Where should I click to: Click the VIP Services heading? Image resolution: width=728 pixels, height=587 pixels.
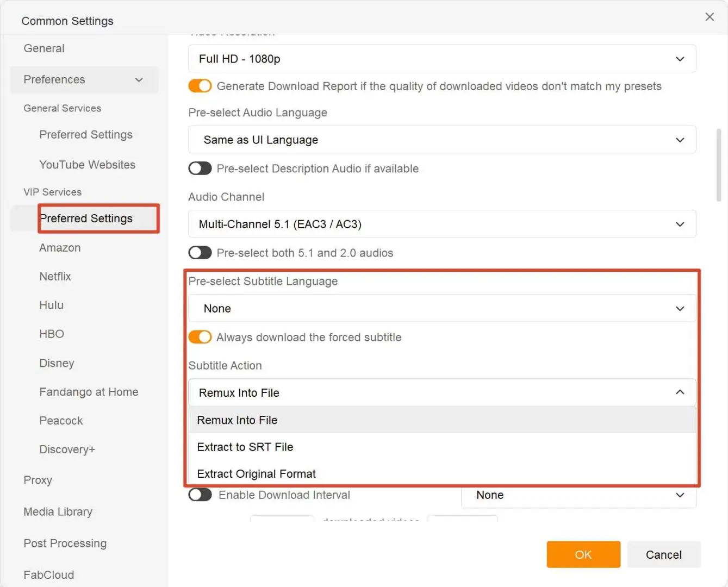click(52, 192)
